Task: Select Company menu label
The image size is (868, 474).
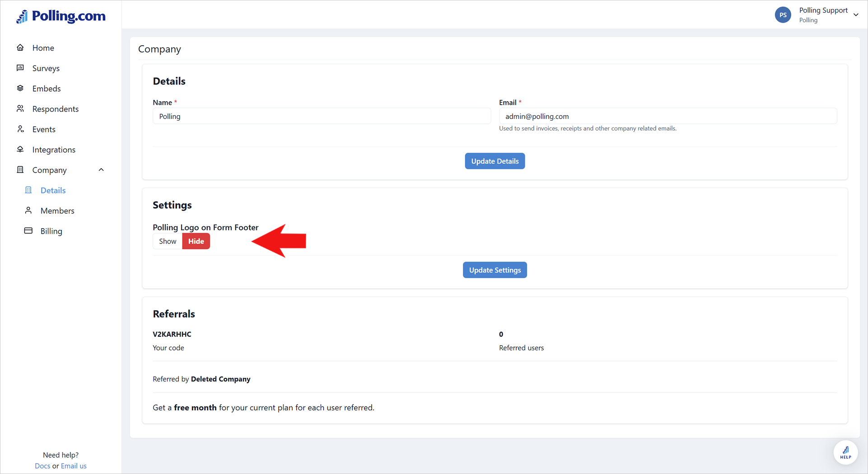Action: click(50, 170)
